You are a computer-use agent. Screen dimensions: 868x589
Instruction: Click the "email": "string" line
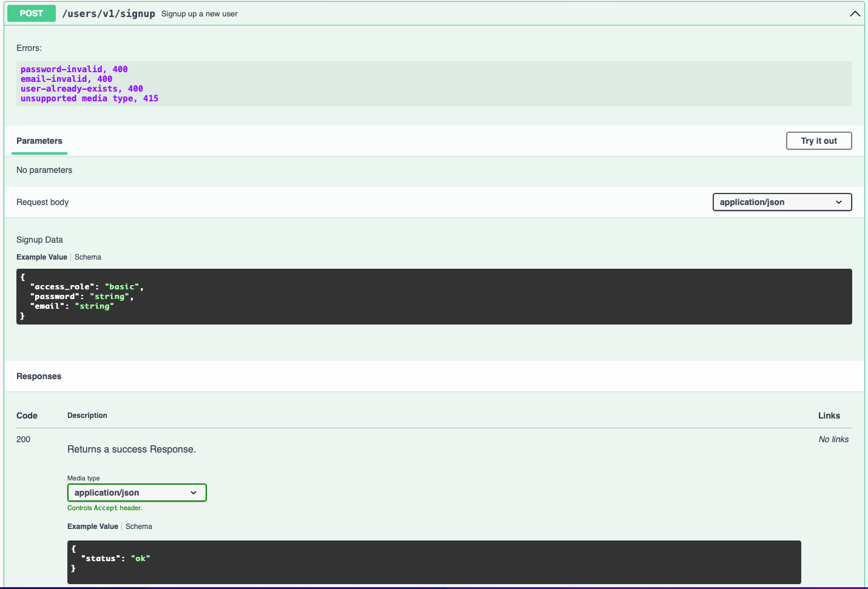(x=72, y=306)
